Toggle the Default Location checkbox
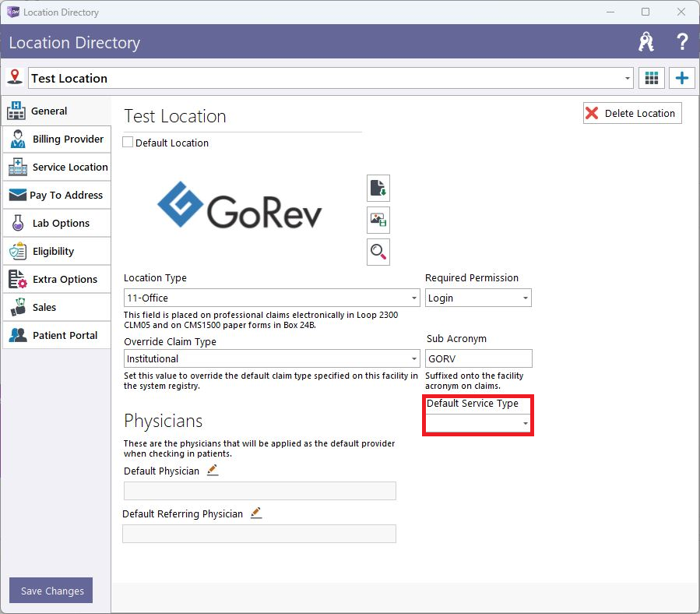Image resolution: width=700 pixels, height=614 pixels. tap(128, 143)
